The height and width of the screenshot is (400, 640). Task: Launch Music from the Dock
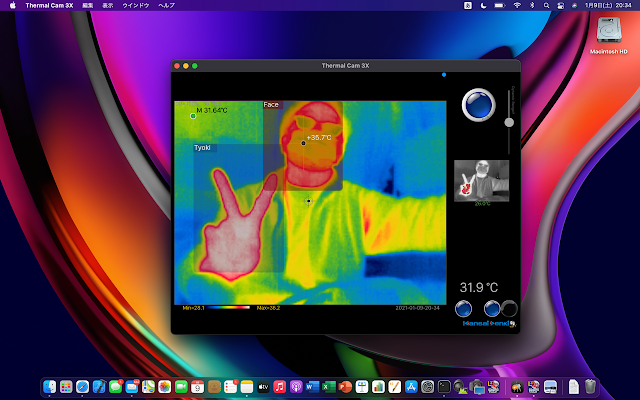coord(280,386)
